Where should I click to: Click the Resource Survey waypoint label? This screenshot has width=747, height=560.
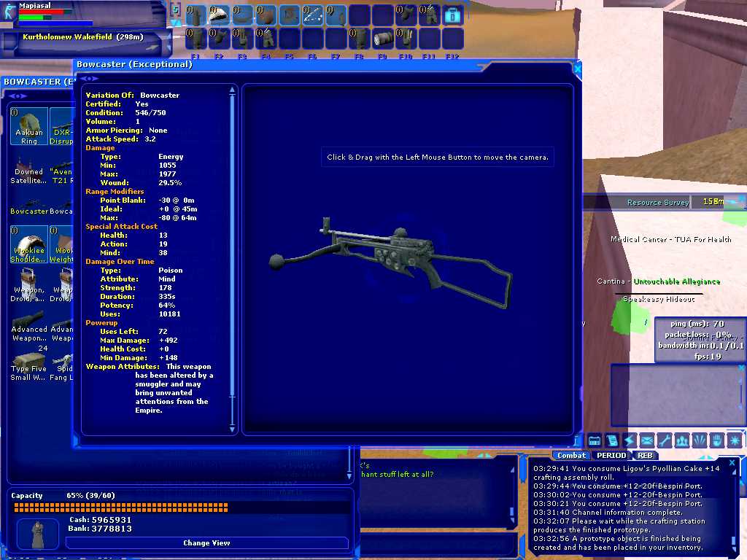[658, 203]
